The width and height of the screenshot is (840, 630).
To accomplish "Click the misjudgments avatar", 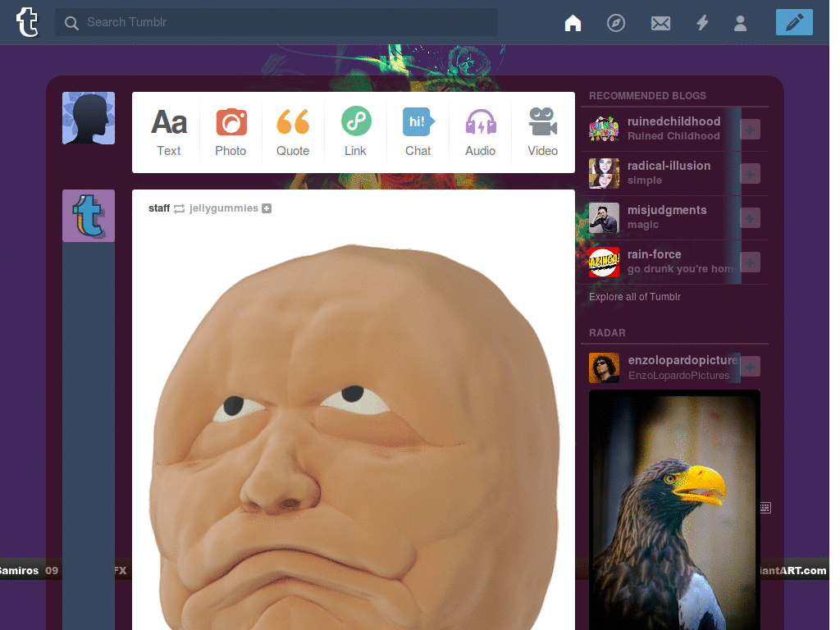I will (604, 217).
